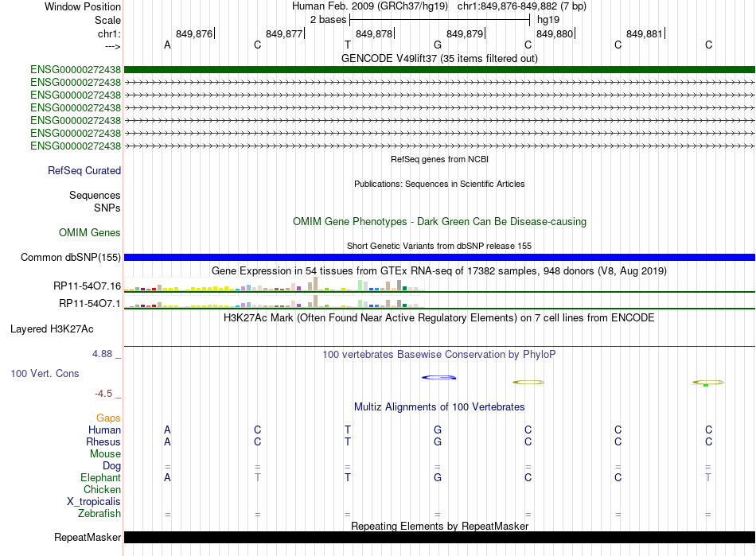The height and width of the screenshot is (556, 756).
Task: Click the Common dbSNP(155) track label
Action: (x=70, y=257)
